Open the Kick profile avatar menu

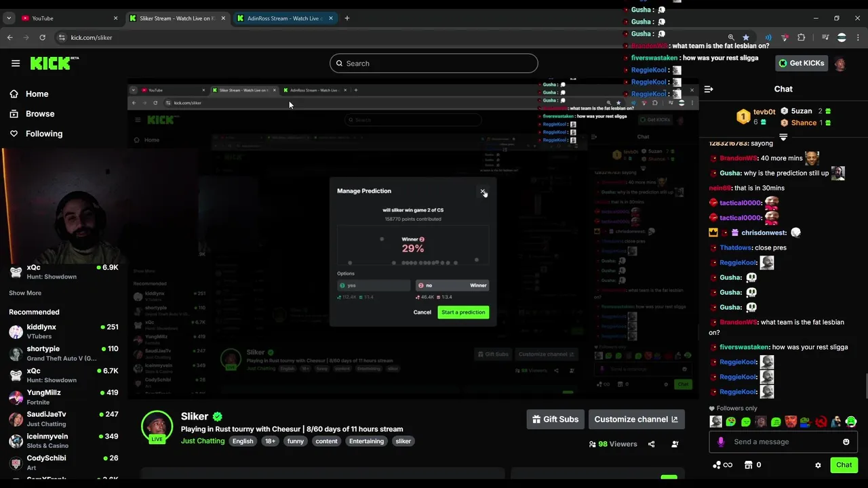click(x=840, y=64)
